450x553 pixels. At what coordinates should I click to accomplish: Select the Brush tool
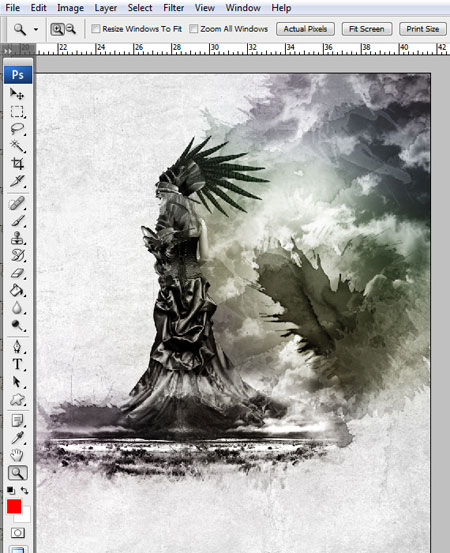point(17,221)
